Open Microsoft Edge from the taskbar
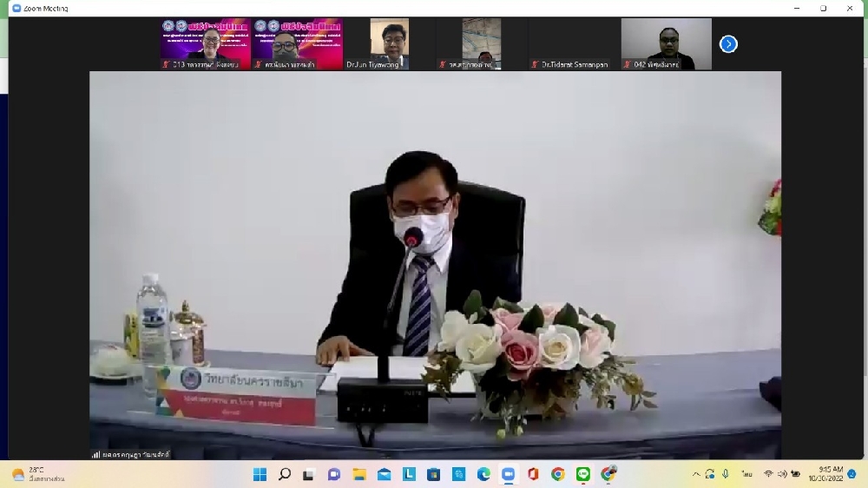Screen dimensions: 868x488 pyautogui.click(x=483, y=474)
